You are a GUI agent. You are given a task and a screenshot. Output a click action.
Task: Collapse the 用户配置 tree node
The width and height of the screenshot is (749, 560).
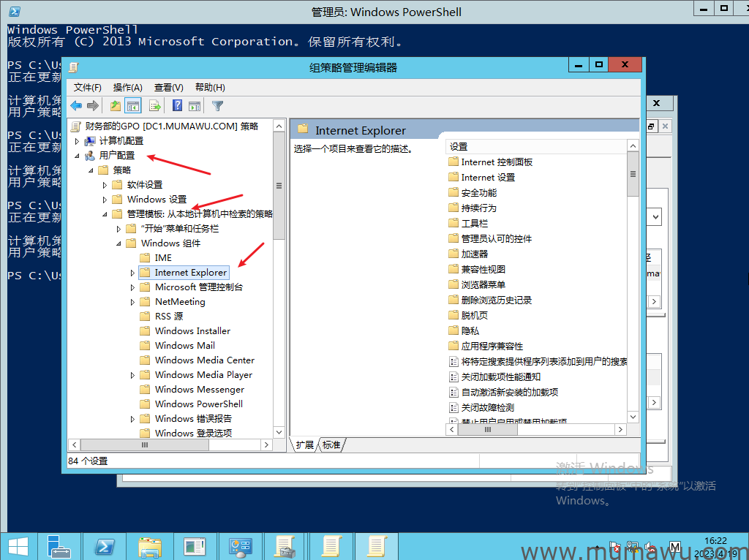click(x=77, y=156)
